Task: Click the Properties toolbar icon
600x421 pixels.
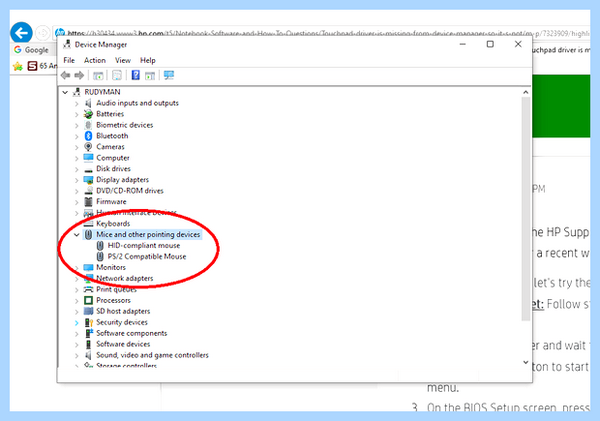Action: click(117, 75)
